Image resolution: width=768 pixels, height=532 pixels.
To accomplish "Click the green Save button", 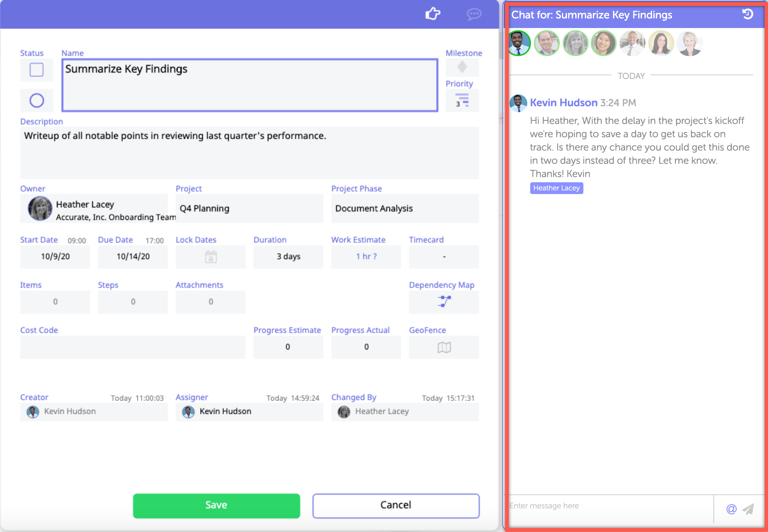I will coord(216,505).
